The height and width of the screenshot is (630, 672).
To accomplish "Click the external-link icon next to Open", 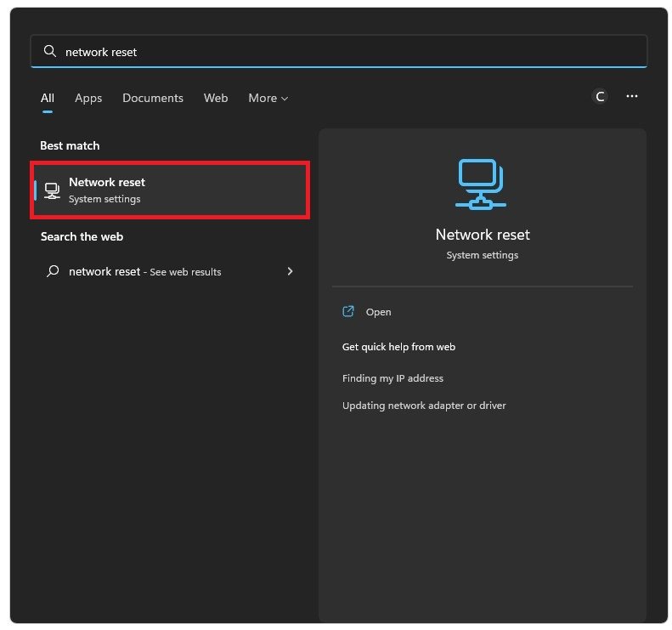I will pos(348,312).
